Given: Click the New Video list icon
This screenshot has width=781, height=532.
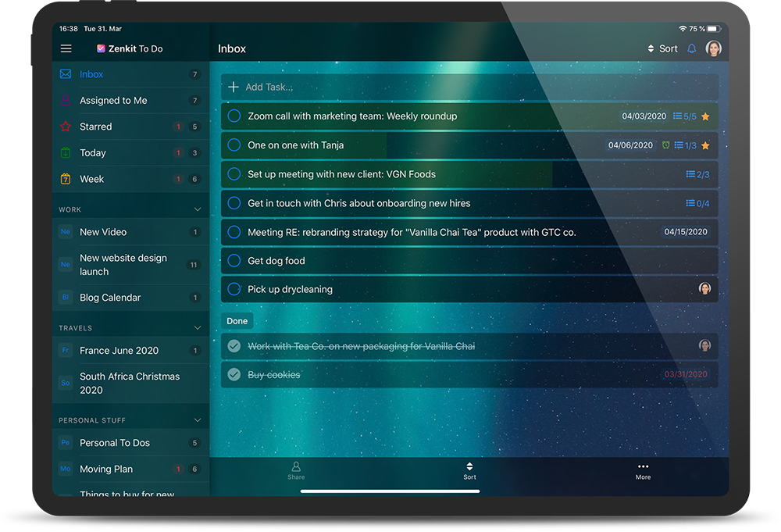Looking at the screenshot, I should coord(66,232).
